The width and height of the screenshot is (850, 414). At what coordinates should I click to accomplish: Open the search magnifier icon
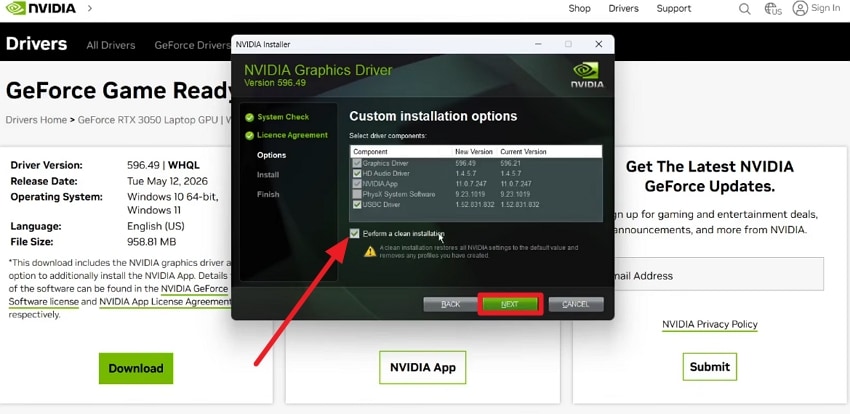(x=745, y=9)
